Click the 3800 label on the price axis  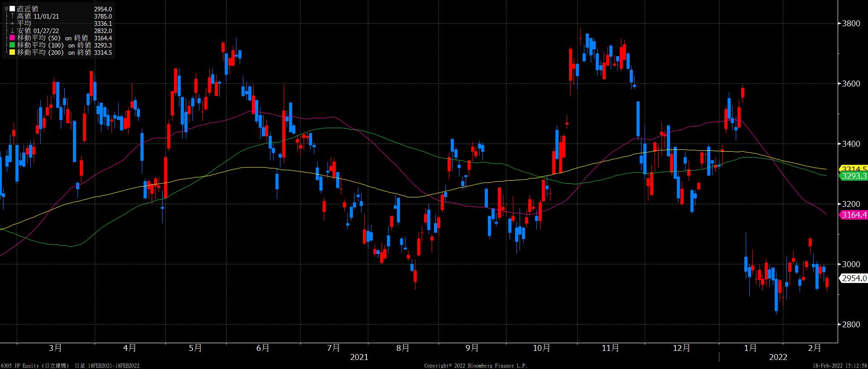[x=851, y=24]
